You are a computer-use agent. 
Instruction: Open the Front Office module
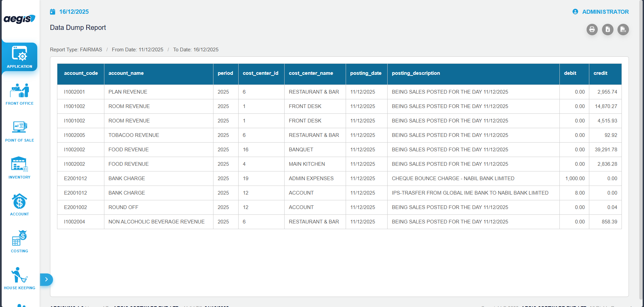19,94
